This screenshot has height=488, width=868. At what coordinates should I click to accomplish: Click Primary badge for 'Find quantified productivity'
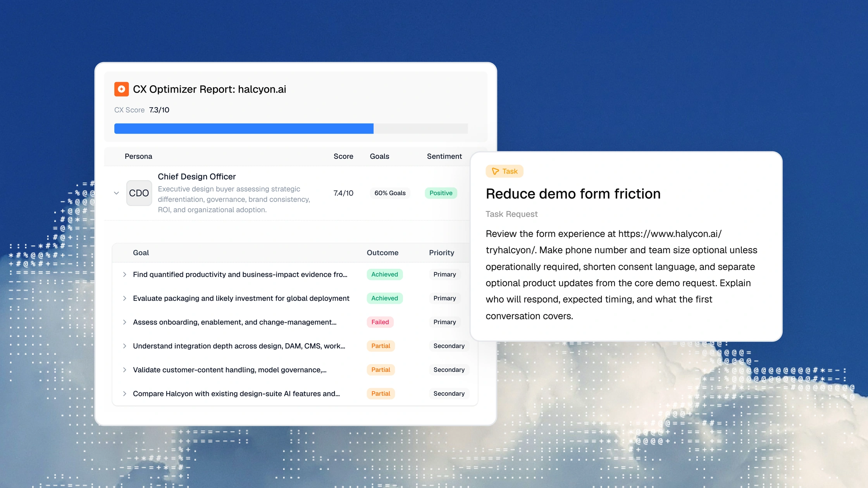pyautogui.click(x=445, y=274)
